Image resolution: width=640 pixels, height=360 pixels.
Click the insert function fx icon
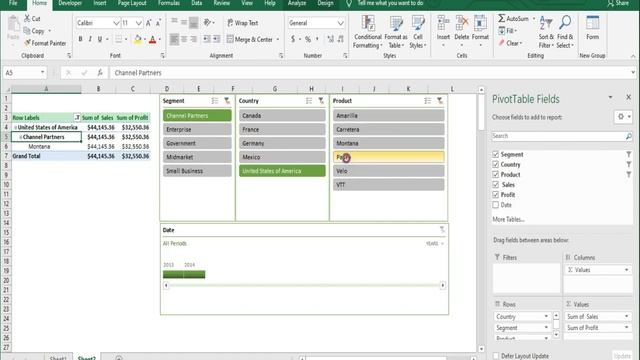[100, 73]
